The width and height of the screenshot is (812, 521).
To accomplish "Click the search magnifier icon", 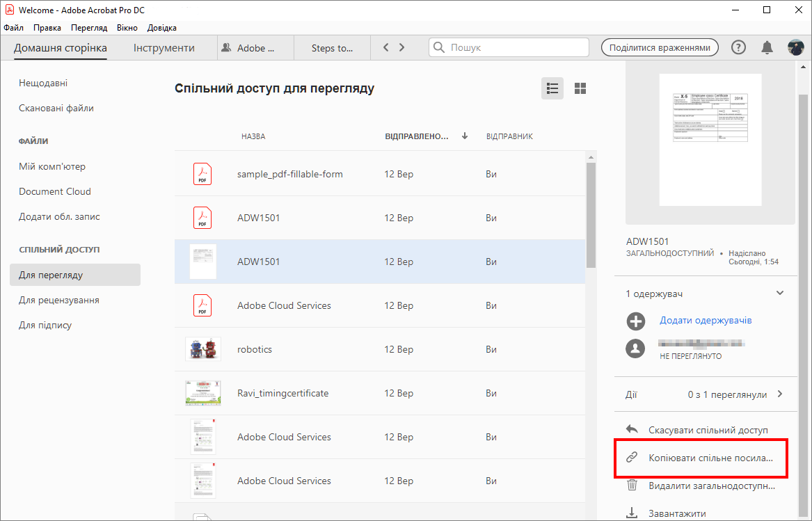I will point(438,47).
